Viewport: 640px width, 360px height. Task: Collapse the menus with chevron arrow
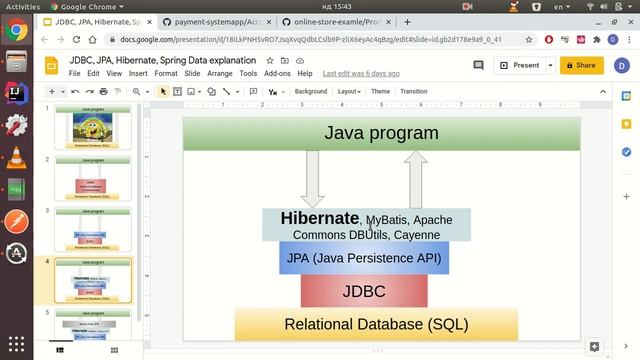(603, 91)
